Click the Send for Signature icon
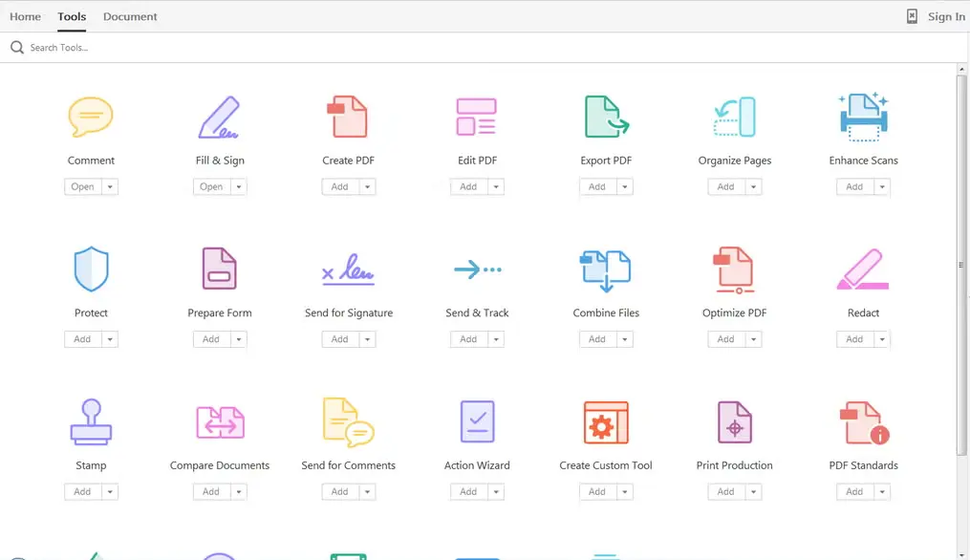 click(x=348, y=269)
